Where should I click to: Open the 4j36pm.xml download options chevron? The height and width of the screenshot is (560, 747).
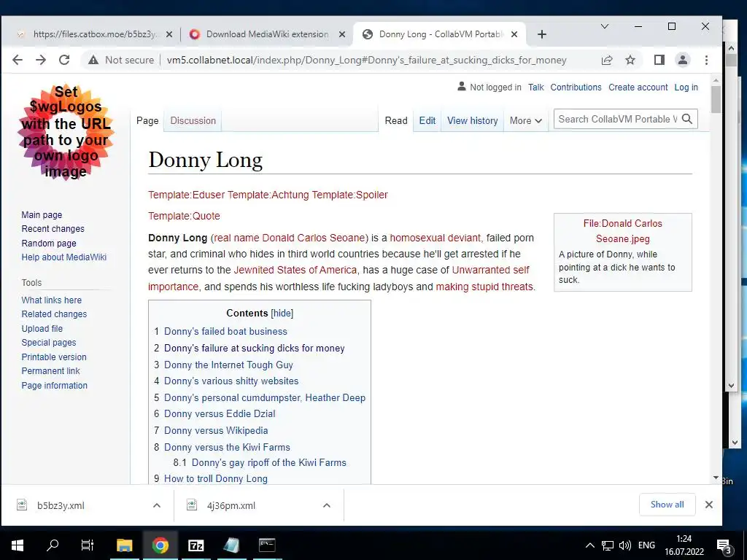click(327, 505)
